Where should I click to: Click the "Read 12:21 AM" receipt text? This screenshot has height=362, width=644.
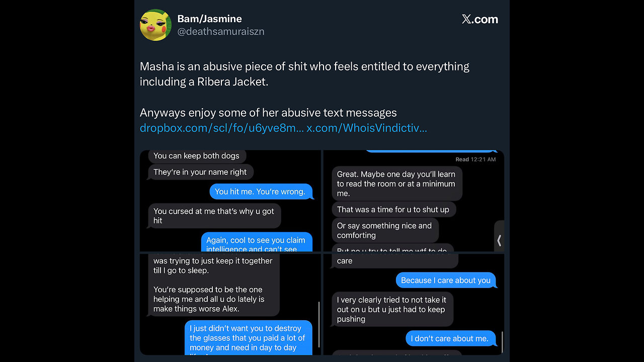475,159
